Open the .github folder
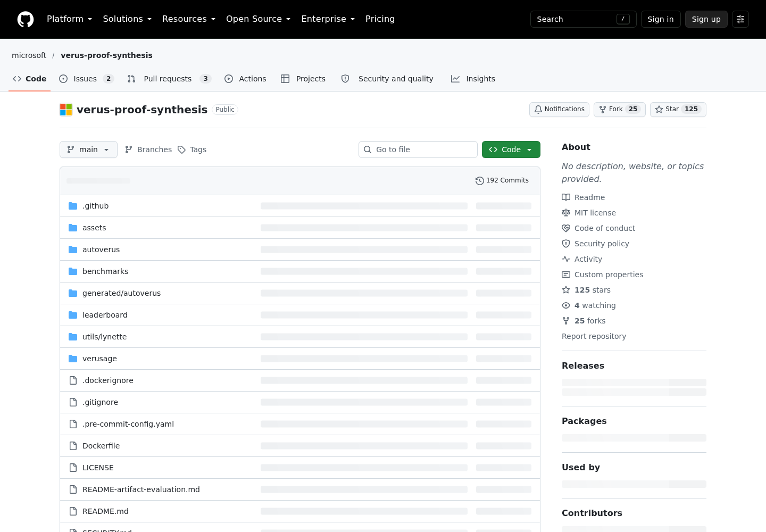 (x=96, y=206)
